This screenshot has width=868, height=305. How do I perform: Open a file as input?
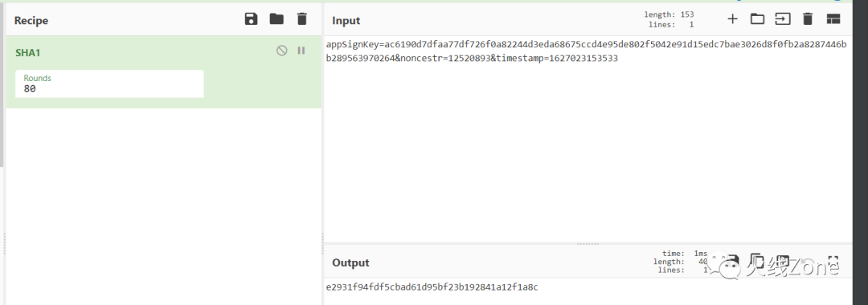[783, 19]
